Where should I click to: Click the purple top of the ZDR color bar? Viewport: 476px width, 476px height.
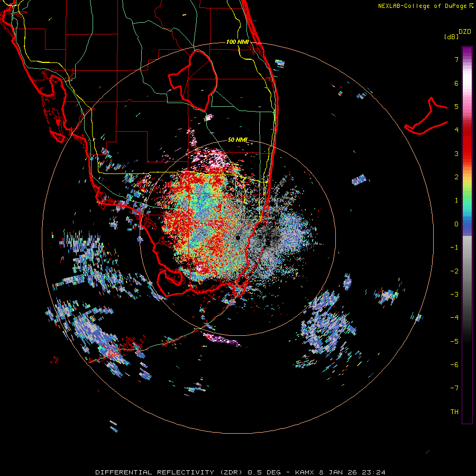click(x=467, y=52)
